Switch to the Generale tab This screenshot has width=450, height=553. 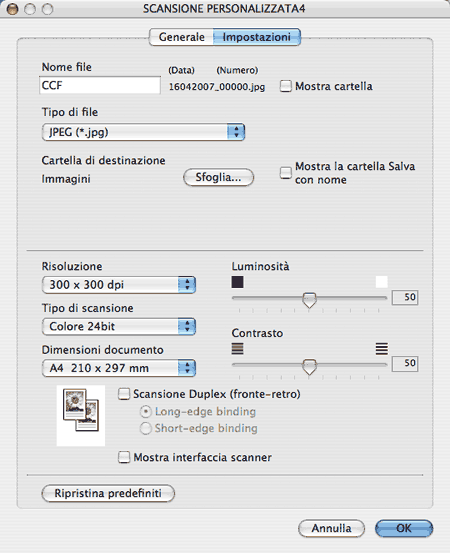[181, 37]
